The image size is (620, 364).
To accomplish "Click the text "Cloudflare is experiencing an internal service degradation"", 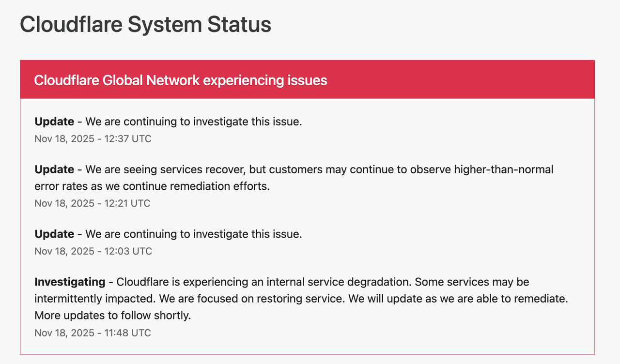I will tap(264, 282).
